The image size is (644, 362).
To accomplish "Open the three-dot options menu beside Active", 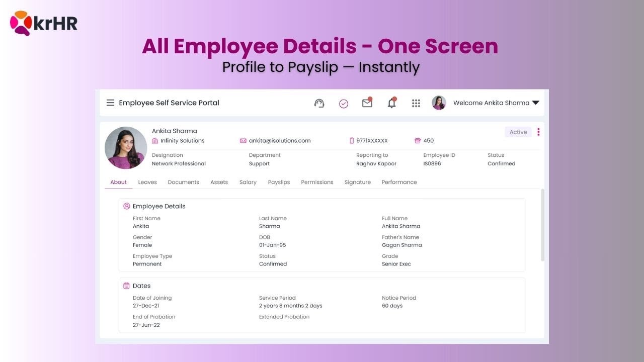I will pos(538,132).
